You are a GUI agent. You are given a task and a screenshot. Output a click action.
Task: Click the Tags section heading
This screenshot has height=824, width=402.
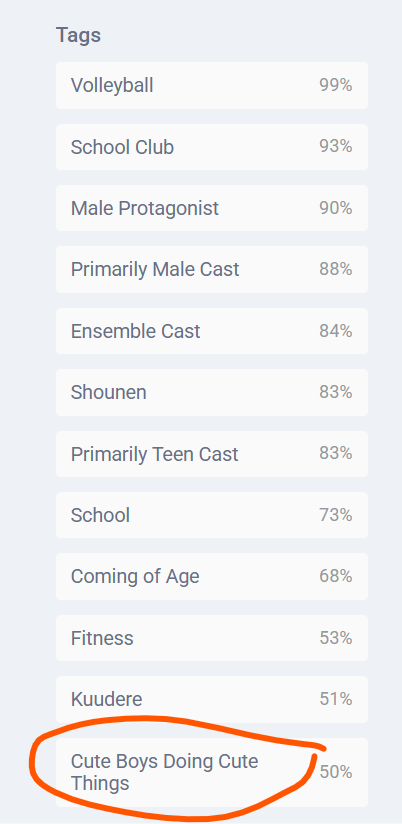(x=78, y=35)
